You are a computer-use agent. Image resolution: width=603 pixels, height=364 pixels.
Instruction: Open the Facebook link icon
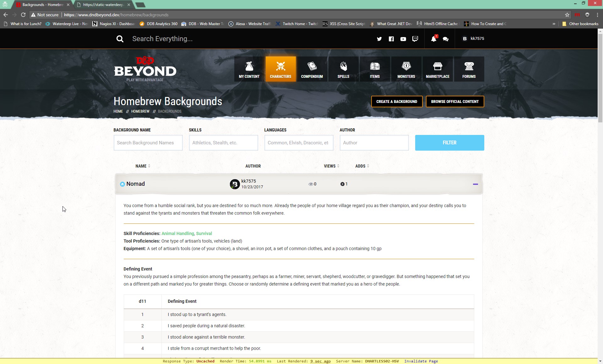391,39
